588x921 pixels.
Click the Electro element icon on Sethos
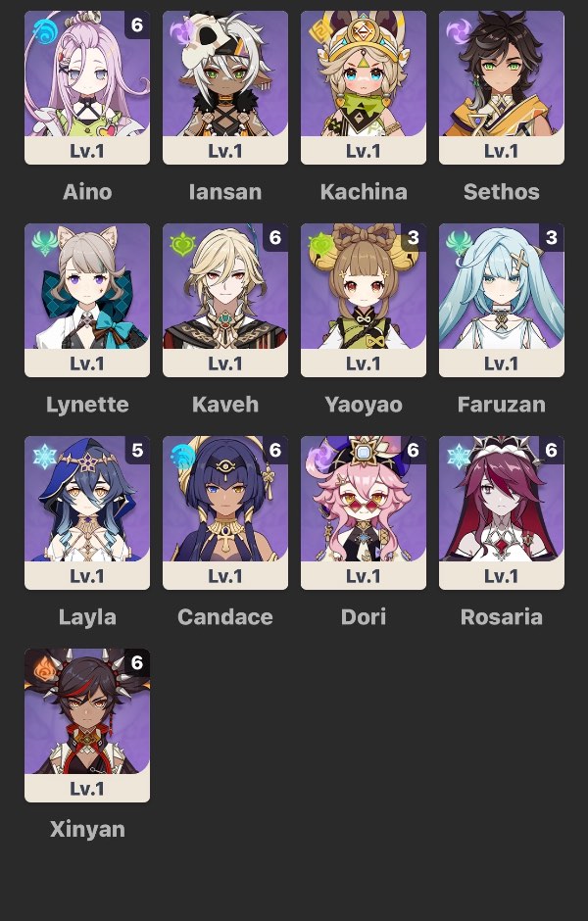click(458, 31)
